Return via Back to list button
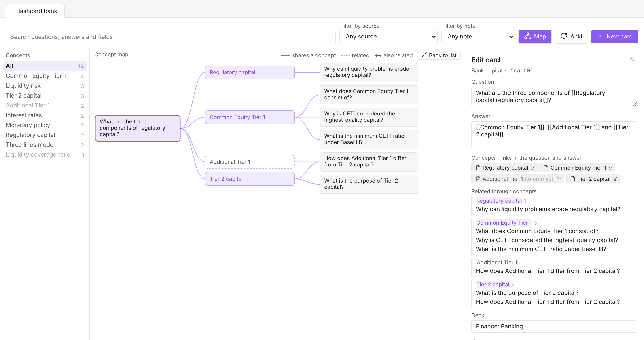The height and width of the screenshot is (340, 644). point(439,55)
